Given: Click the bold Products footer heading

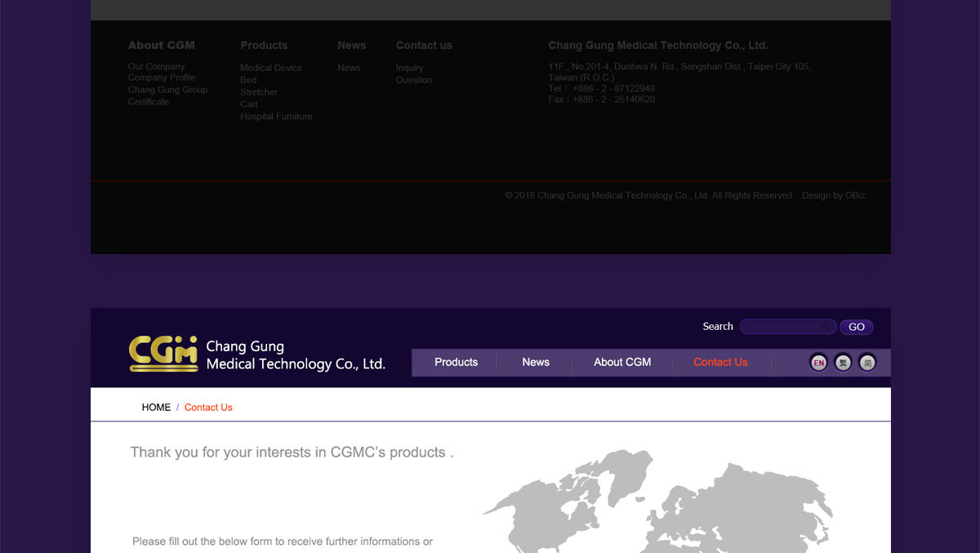Looking at the screenshot, I should 264,46.
